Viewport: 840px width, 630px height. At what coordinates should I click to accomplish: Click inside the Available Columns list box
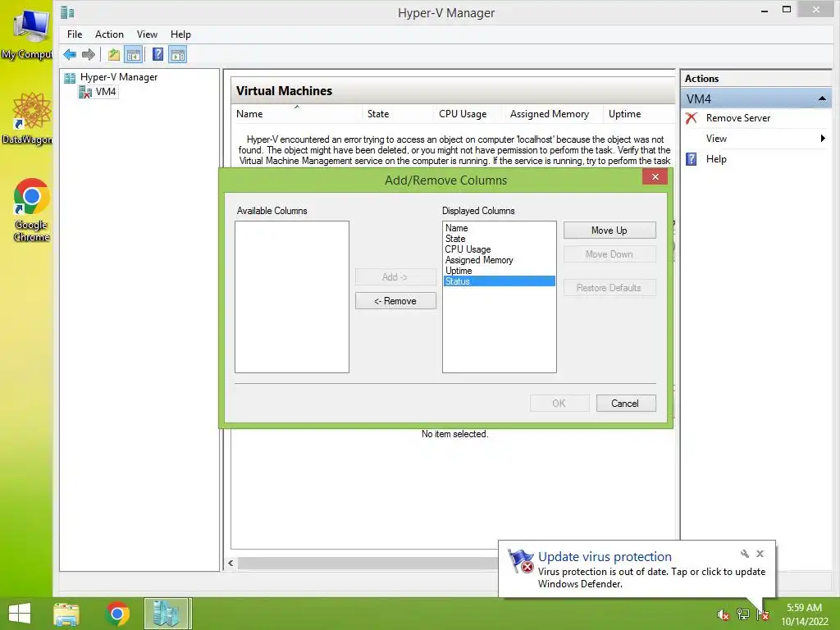292,297
